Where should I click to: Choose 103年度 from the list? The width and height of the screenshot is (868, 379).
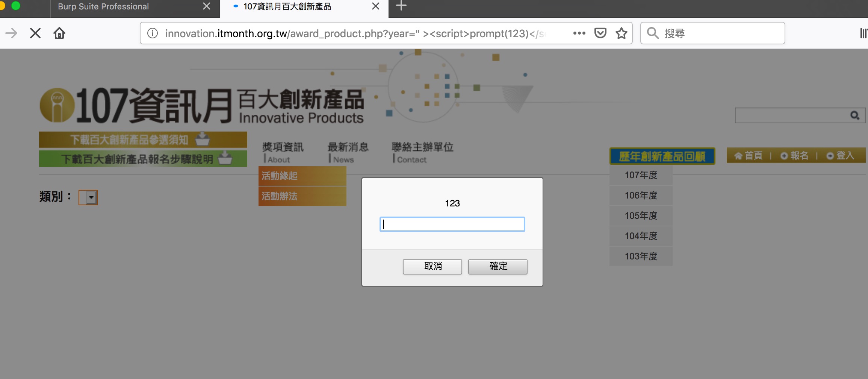[x=641, y=256]
